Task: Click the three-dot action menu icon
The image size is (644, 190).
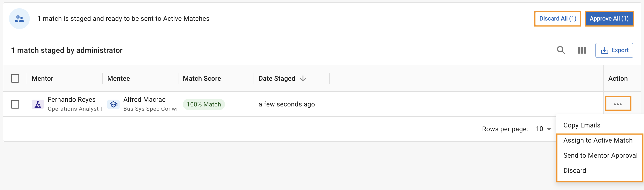Action: click(x=618, y=104)
